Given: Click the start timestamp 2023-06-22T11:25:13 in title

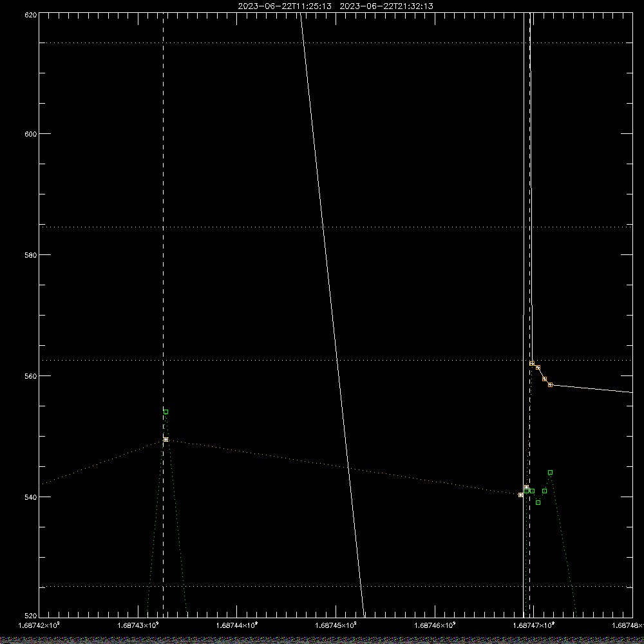Looking at the screenshot, I should [285, 6].
